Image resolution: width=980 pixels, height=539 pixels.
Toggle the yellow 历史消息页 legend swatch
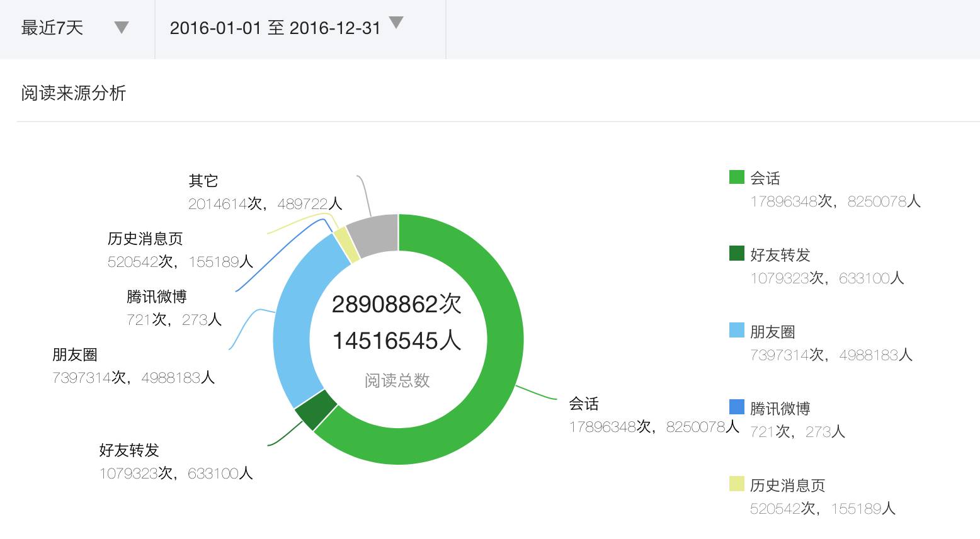pyautogui.click(x=737, y=484)
